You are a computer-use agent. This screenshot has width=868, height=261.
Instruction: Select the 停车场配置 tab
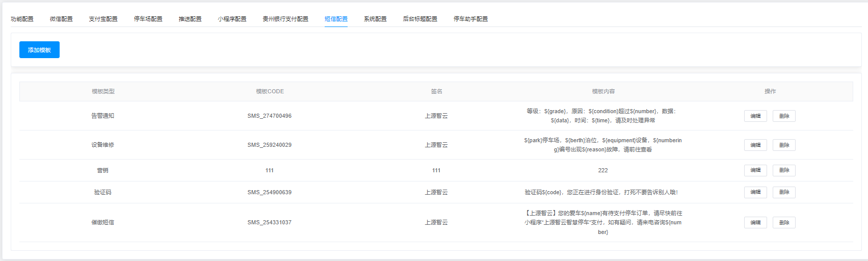(x=148, y=19)
